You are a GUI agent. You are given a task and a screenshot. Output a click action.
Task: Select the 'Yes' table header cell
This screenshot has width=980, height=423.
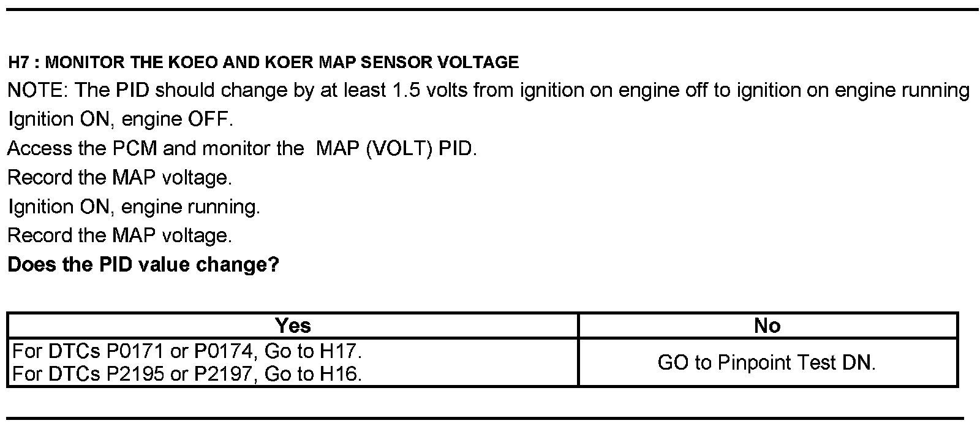[293, 326]
